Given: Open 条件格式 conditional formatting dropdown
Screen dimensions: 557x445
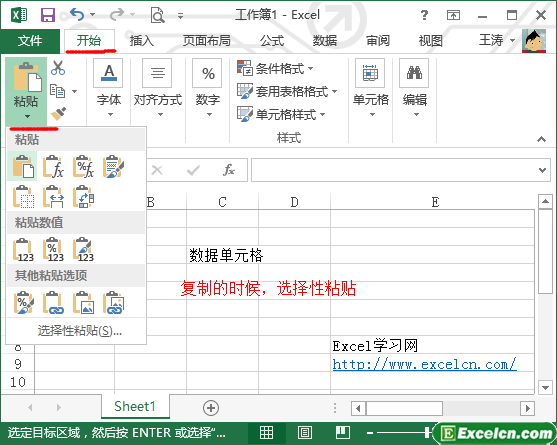Looking at the screenshot, I should click(x=275, y=68).
